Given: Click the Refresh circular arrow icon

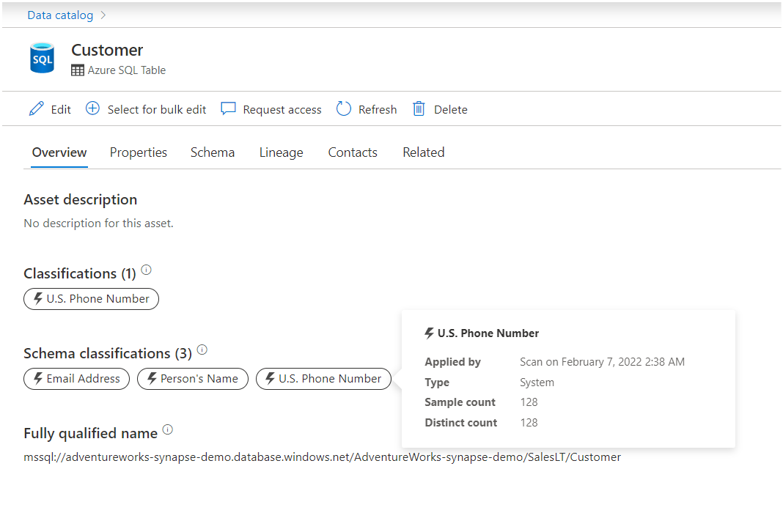Looking at the screenshot, I should point(344,108).
